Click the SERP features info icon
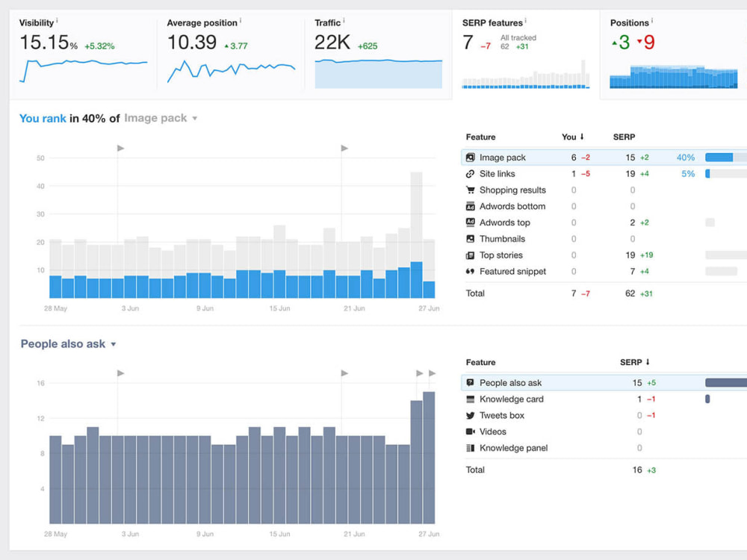 pyautogui.click(x=525, y=20)
